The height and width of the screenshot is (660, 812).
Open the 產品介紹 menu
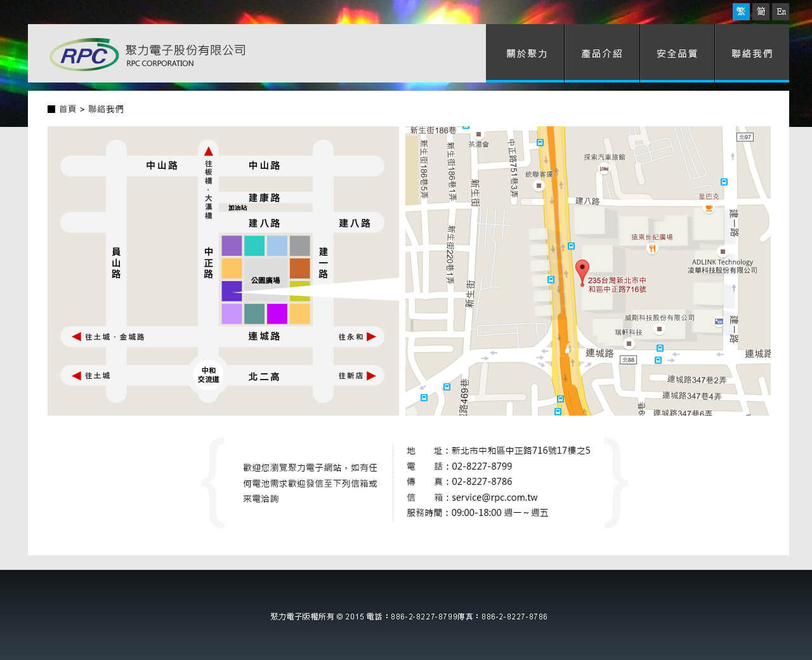[601, 54]
